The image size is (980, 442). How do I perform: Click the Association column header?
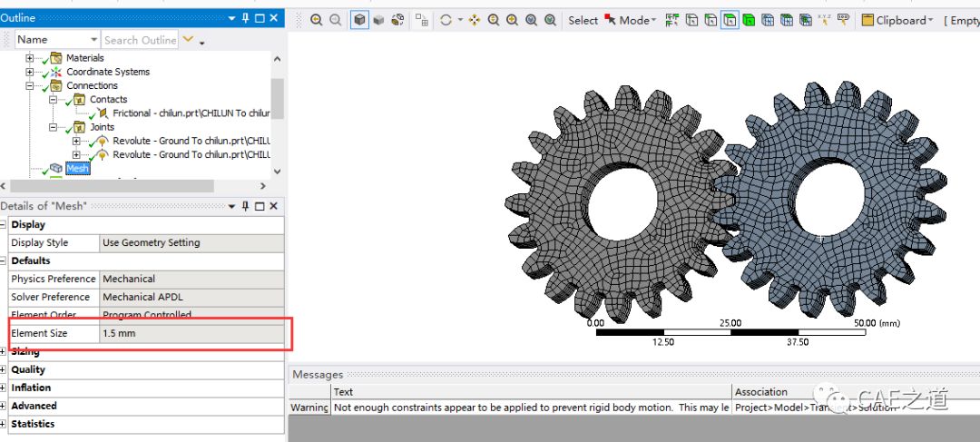click(856, 392)
